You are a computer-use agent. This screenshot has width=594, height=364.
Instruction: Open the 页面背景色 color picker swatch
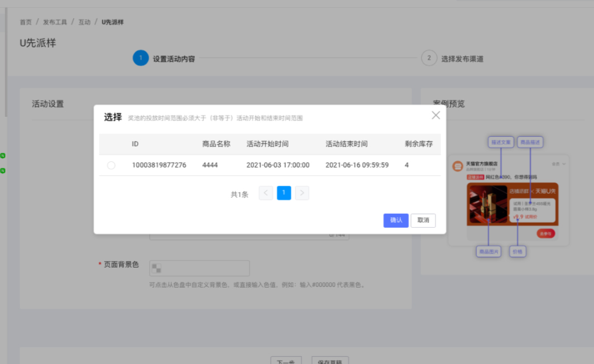(x=157, y=267)
